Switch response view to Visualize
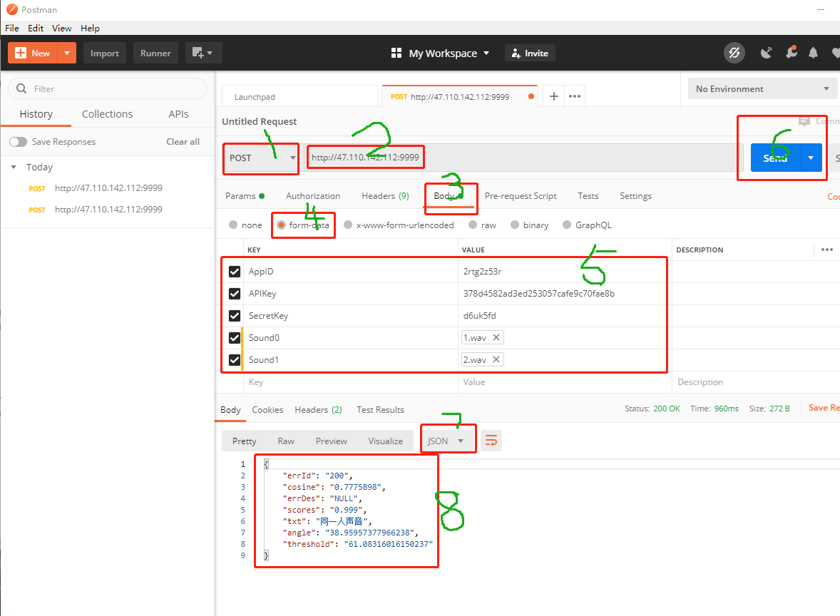Screen dimensions: 840x616 385,441
